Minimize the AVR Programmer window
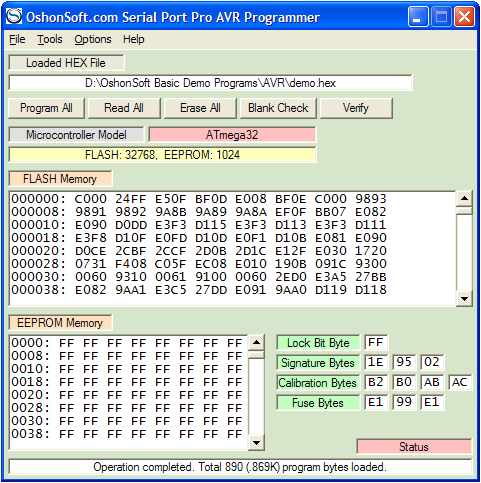Viewport: 481px width, 483px height. tap(418, 16)
